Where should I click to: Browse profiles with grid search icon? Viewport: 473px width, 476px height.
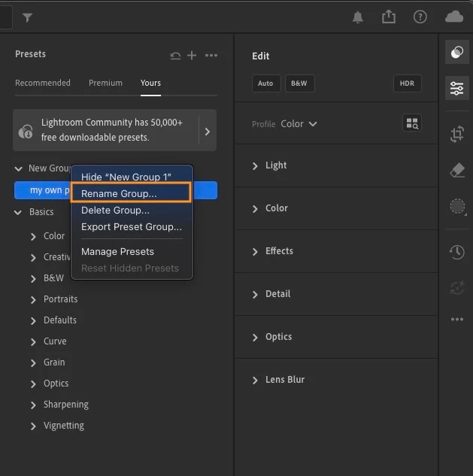(412, 123)
